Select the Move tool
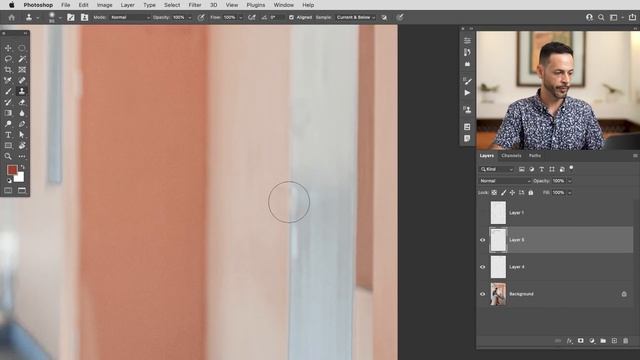 8,48
